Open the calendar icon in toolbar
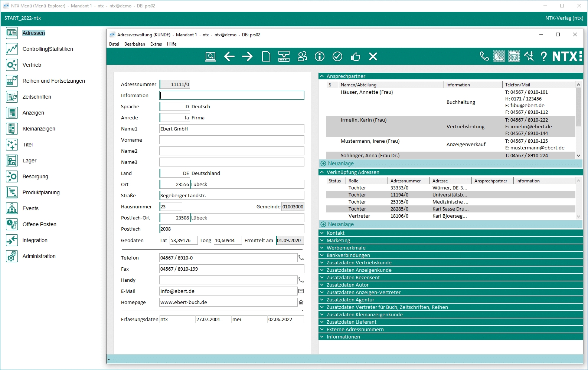This screenshot has height=370, width=588. pos(514,56)
